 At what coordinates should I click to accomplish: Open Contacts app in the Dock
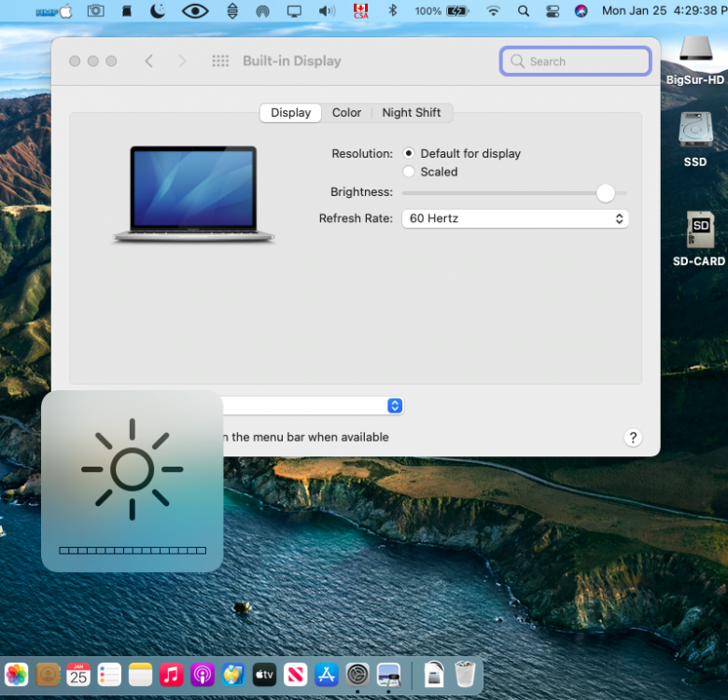point(48,675)
